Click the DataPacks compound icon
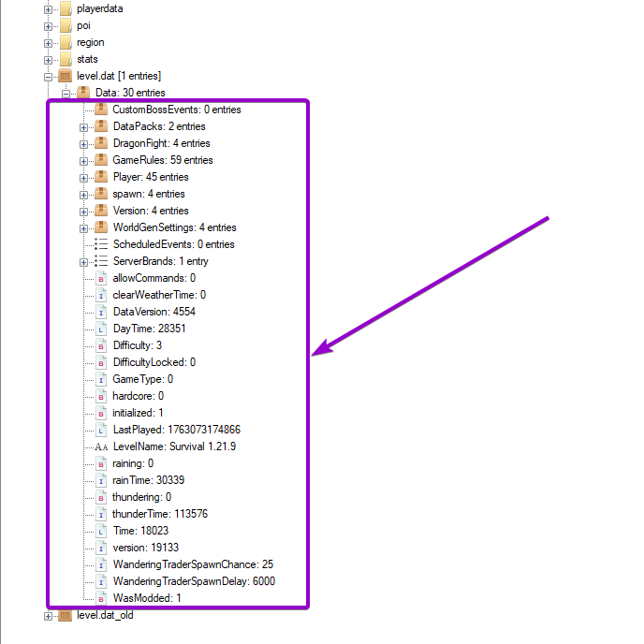The image size is (644, 644). (101, 126)
